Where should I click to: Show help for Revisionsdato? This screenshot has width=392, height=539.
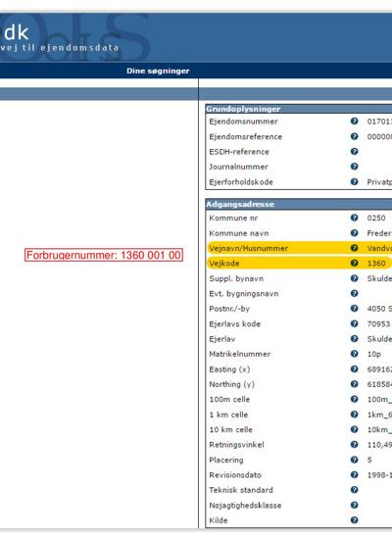[354, 474]
